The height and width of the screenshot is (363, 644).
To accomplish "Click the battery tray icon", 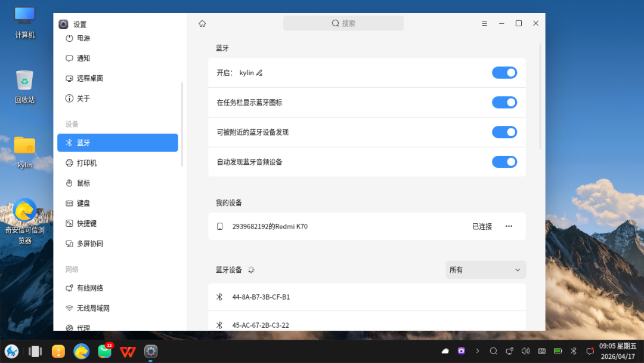I will coord(558,351).
